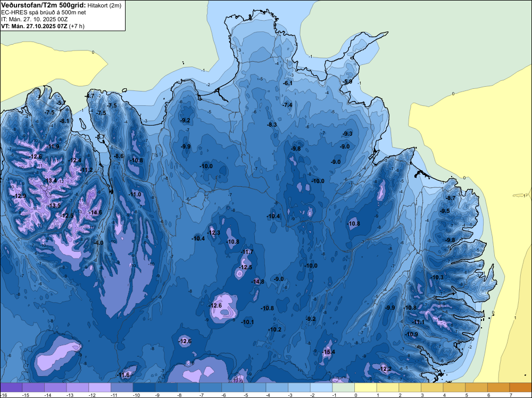This screenshot has height=398, width=532.
Task: Click the -8.3 temperature value
Action: pyautogui.click(x=272, y=125)
